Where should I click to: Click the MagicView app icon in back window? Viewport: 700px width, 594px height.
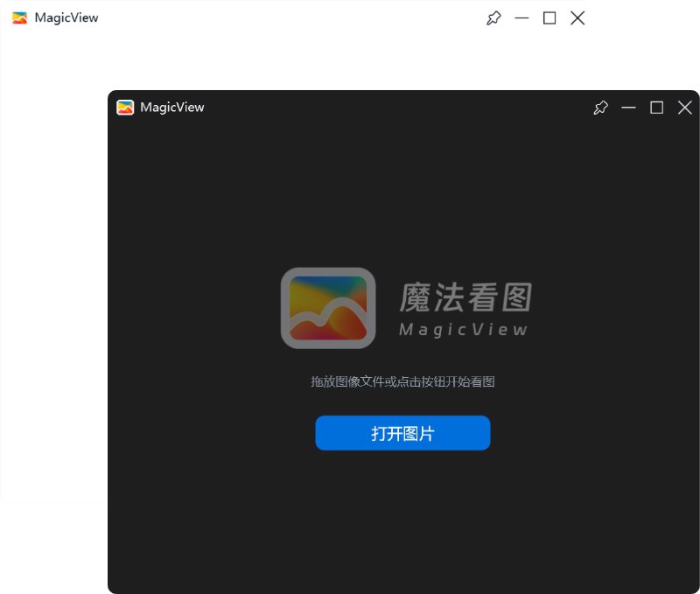point(19,17)
